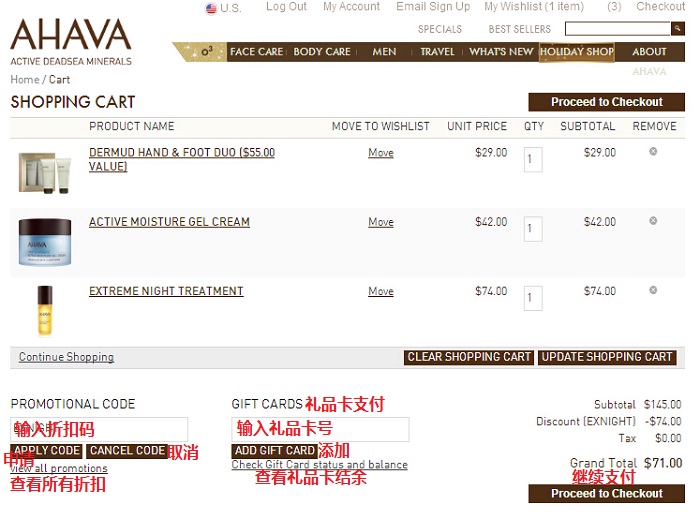
Task: Open My Wishlist (1 item)
Action: (534, 7)
